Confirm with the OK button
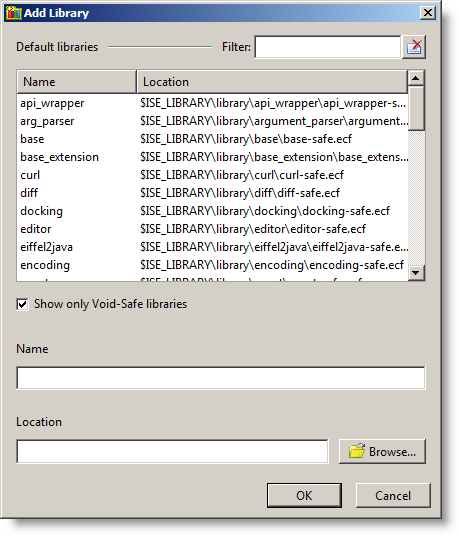The height and width of the screenshot is (535, 458). pos(304,495)
